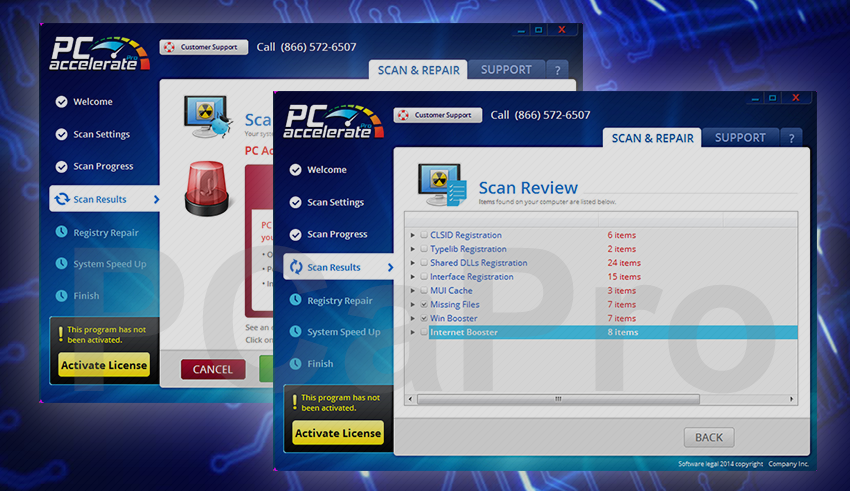The height and width of the screenshot is (491, 850).
Task: Click the Scan Review computer hazard icon
Action: (x=442, y=185)
